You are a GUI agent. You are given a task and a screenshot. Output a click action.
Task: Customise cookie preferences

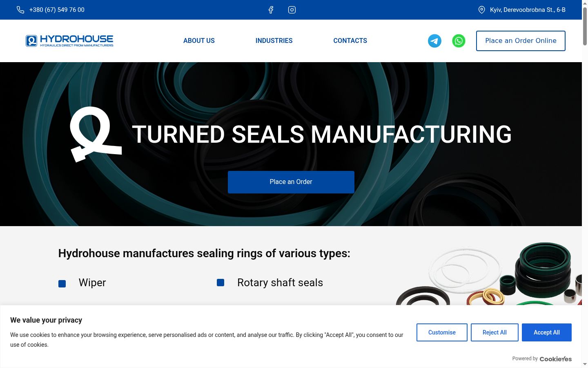point(442,332)
